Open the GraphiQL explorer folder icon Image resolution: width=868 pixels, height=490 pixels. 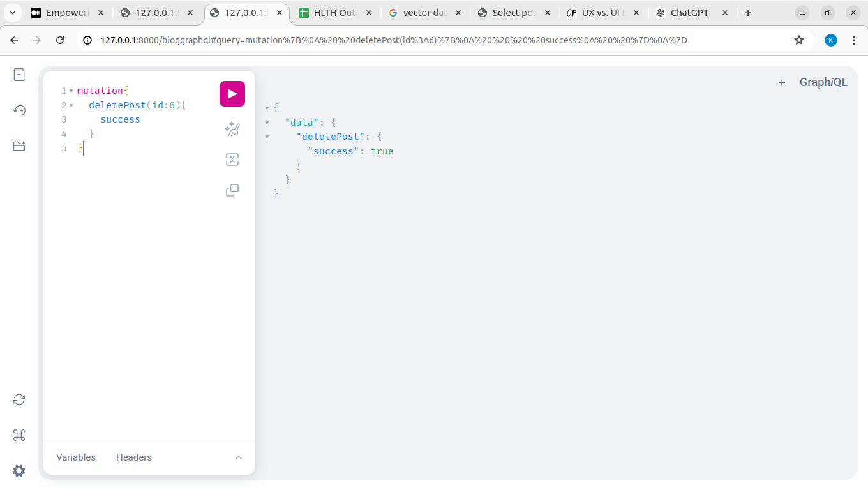[x=19, y=146]
